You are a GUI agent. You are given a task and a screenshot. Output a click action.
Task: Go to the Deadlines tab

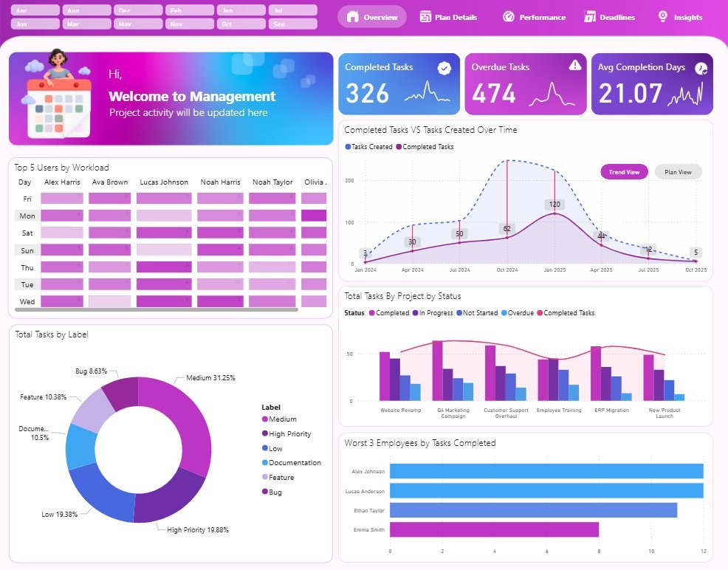pos(610,17)
